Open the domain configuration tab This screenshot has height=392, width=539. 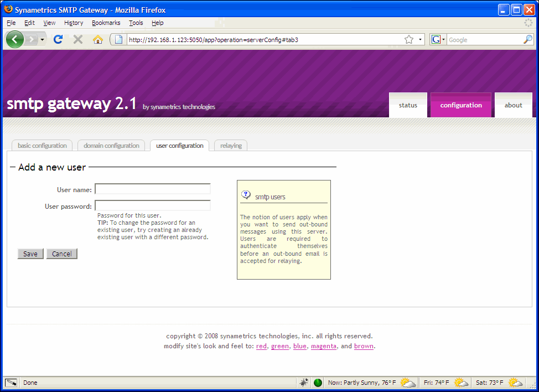point(111,146)
